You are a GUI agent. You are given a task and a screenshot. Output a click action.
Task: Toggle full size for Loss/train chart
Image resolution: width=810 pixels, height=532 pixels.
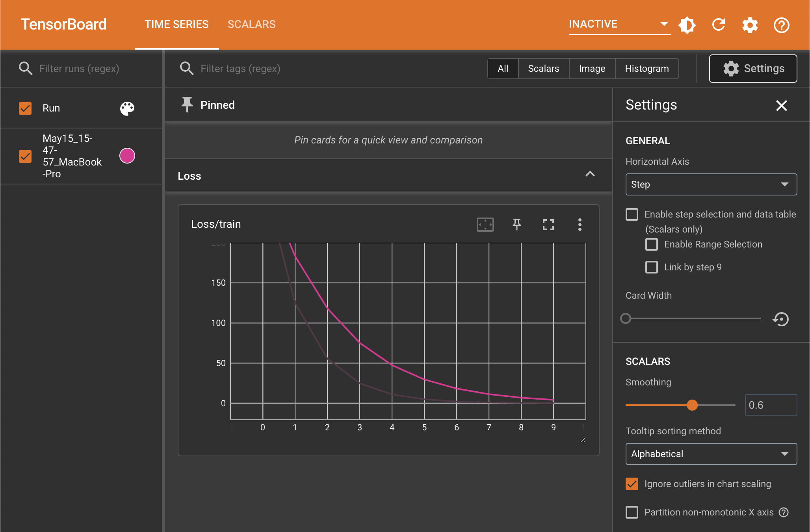(548, 224)
